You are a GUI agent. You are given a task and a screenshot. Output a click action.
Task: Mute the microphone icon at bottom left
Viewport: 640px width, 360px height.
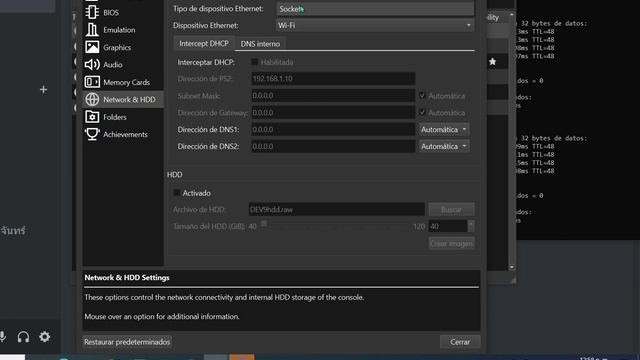tap(3, 337)
